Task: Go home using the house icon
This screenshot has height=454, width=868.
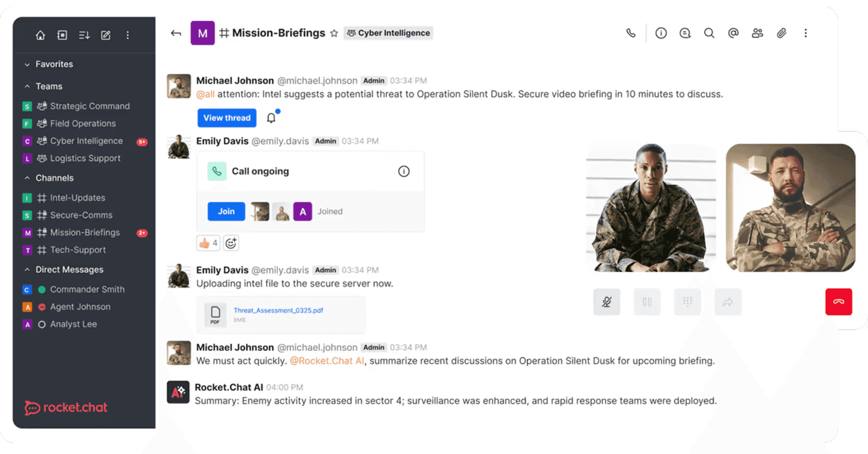Action: 40,35
